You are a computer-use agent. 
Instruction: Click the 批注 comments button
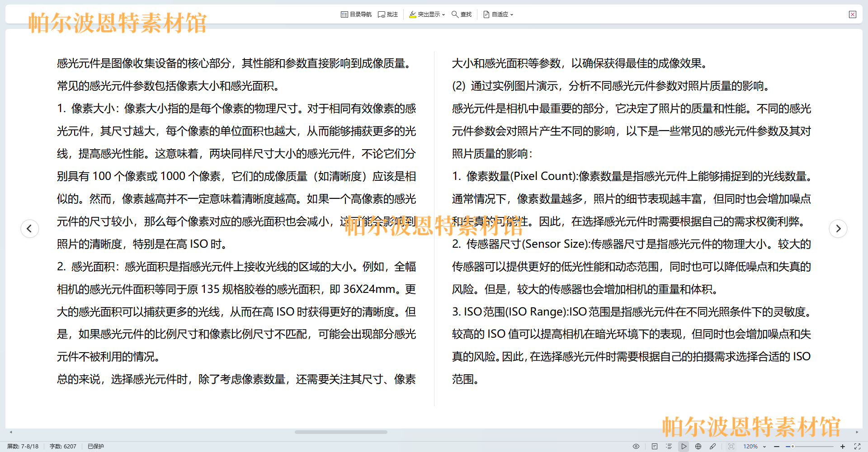tap(388, 14)
